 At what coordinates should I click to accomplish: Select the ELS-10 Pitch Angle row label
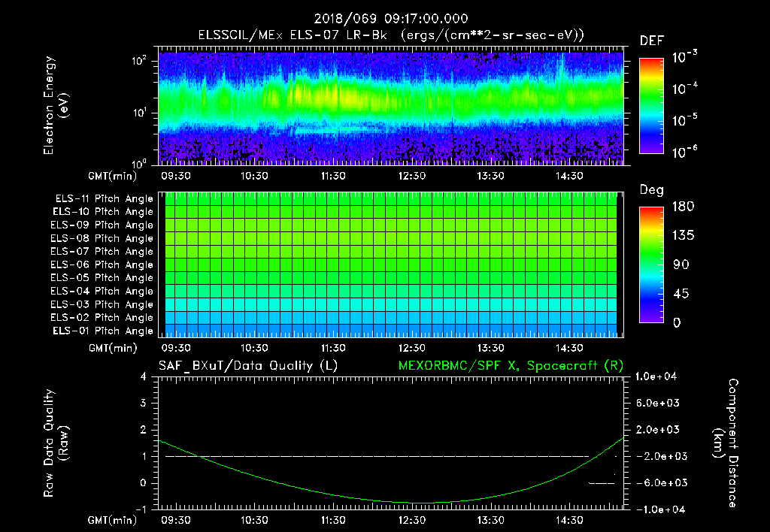pyautogui.click(x=103, y=212)
